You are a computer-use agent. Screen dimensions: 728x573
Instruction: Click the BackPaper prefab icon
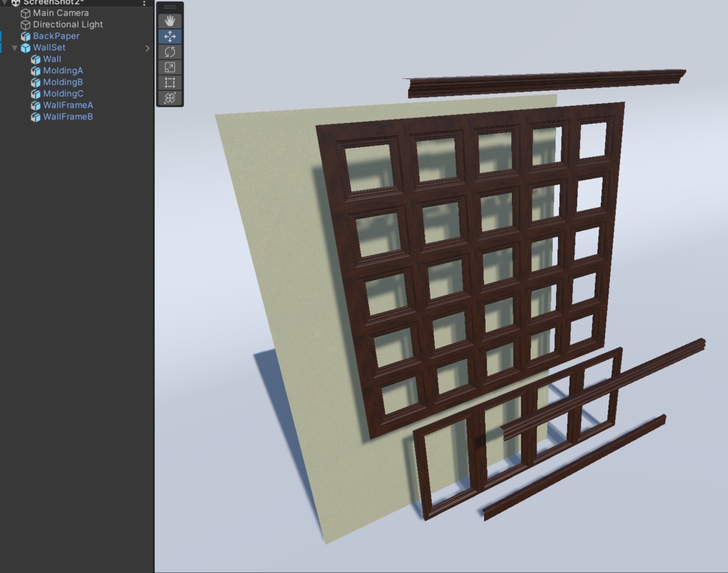(26, 37)
